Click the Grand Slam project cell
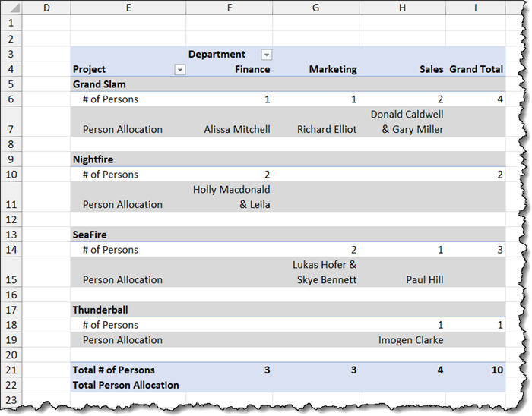Image resolution: width=532 pixels, height=416 pixels. [x=100, y=84]
